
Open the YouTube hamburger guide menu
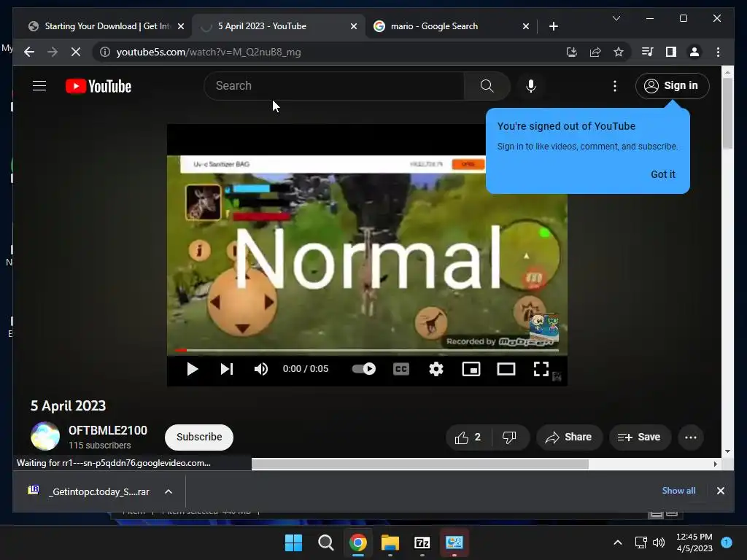(39, 86)
